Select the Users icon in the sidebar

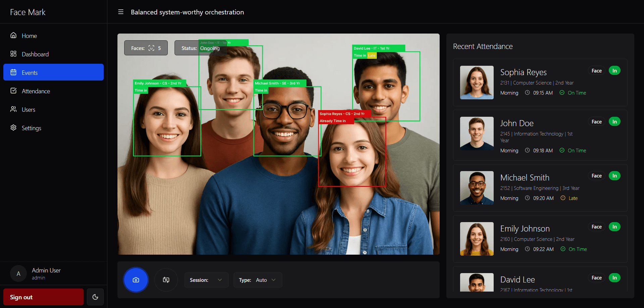[x=13, y=109]
